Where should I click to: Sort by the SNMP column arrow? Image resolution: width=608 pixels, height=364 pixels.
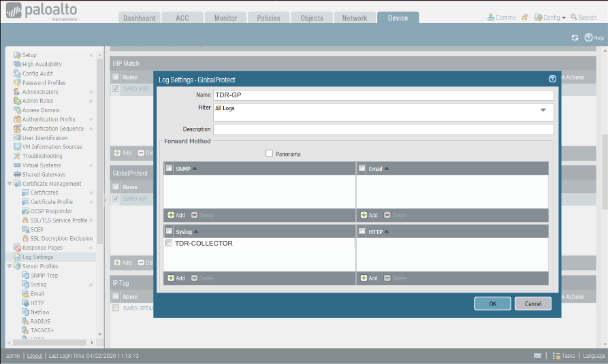pos(195,169)
